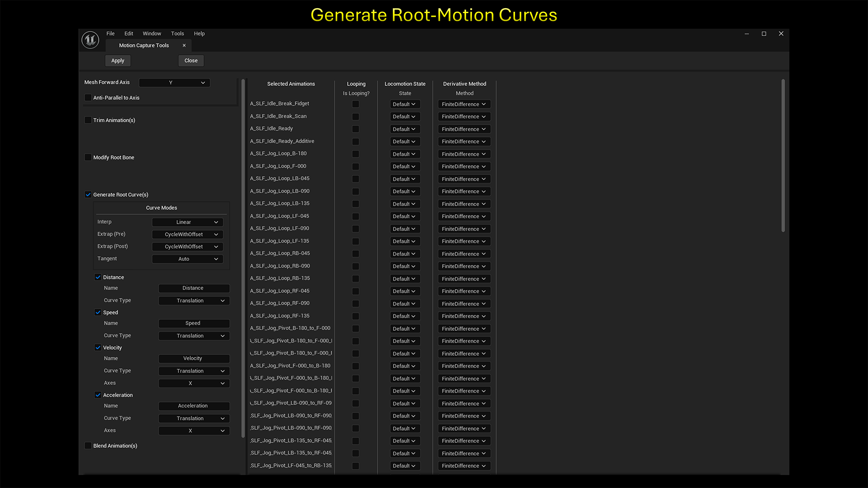Open the Extrap (Pre) CycleWithOffset dropdown

tap(187, 234)
